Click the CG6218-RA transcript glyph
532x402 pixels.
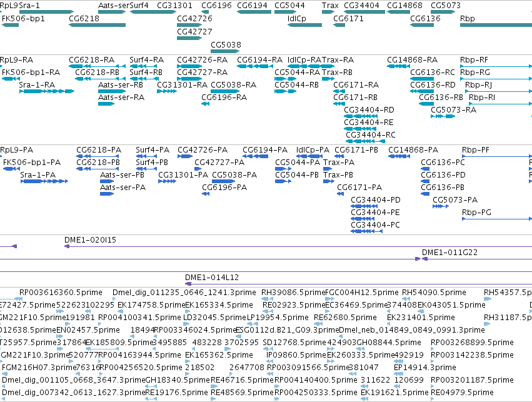click(x=97, y=66)
